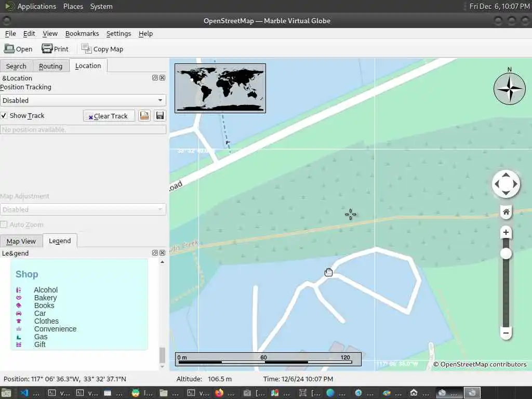Open the Help menu
The height and width of the screenshot is (399, 532).
[x=145, y=34]
